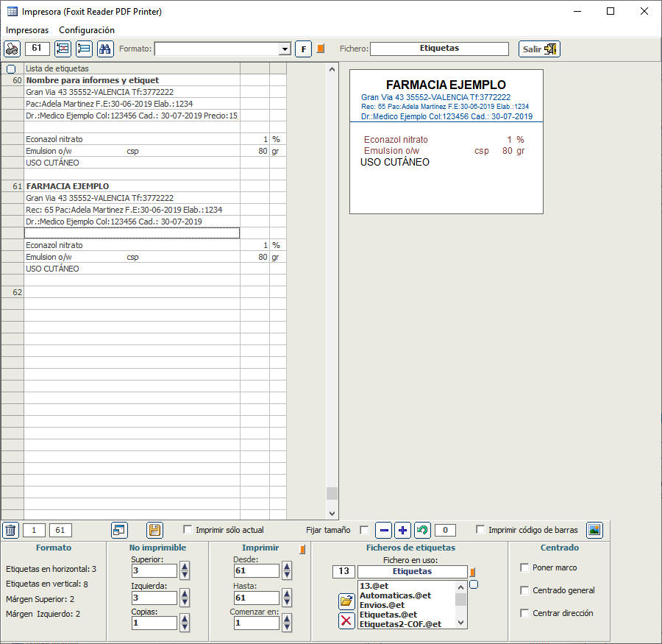Click the trash can delete icon

tap(10, 530)
